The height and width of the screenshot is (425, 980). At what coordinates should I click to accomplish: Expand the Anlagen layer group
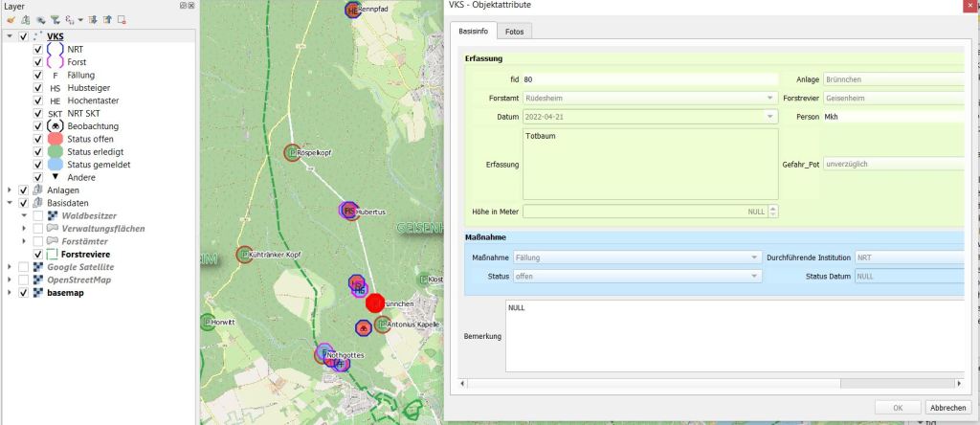pos(10,190)
